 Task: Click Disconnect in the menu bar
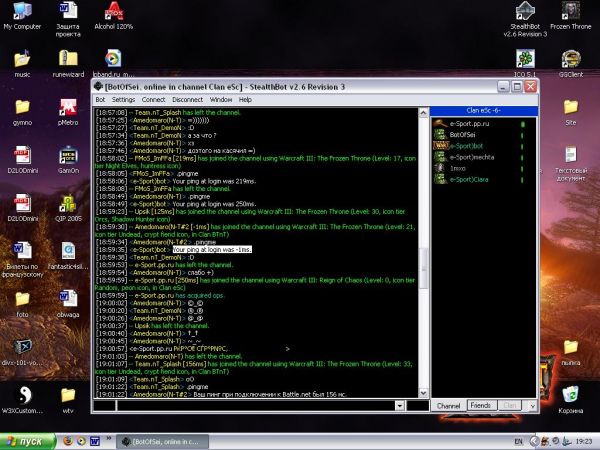coord(186,100)
